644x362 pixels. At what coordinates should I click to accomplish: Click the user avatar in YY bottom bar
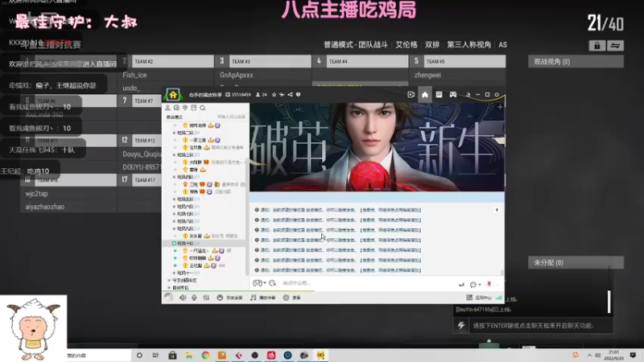168,297
